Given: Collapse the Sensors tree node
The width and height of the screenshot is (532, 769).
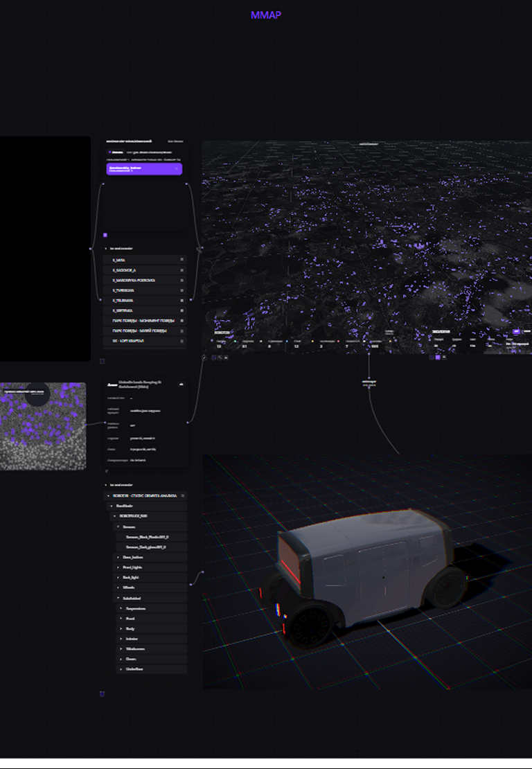Looking at the screenshot, I should (118, 527).
